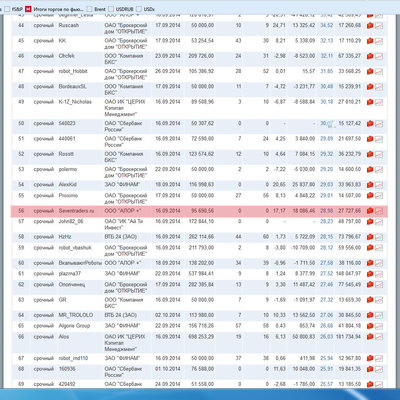
Task: Select the Algorie Group participant name
Action: tap(74, 326)
